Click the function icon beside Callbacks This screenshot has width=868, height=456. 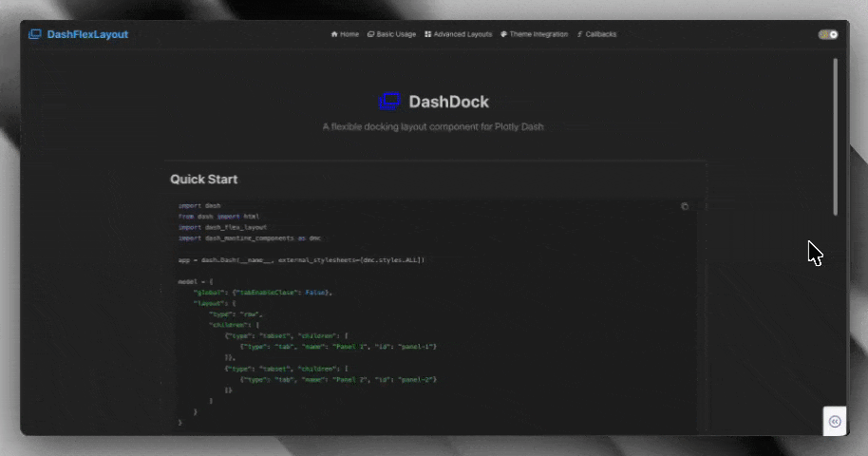click(x=579, y=34)
